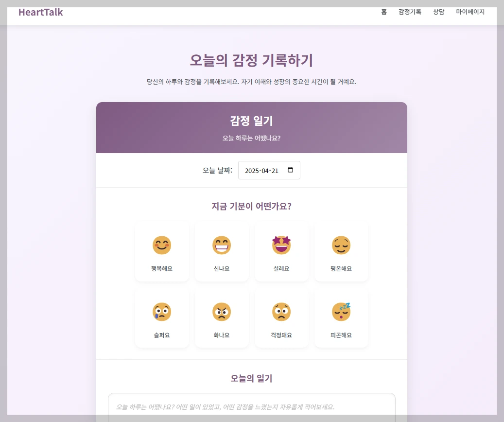Screen dimensions: 504x422
Task: Go to the 홈 menu item
Action: coord(384,12)
